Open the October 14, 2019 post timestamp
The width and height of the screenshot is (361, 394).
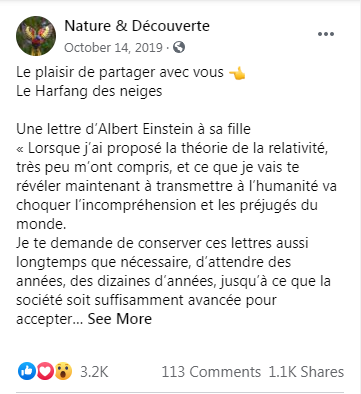(113, 48)
